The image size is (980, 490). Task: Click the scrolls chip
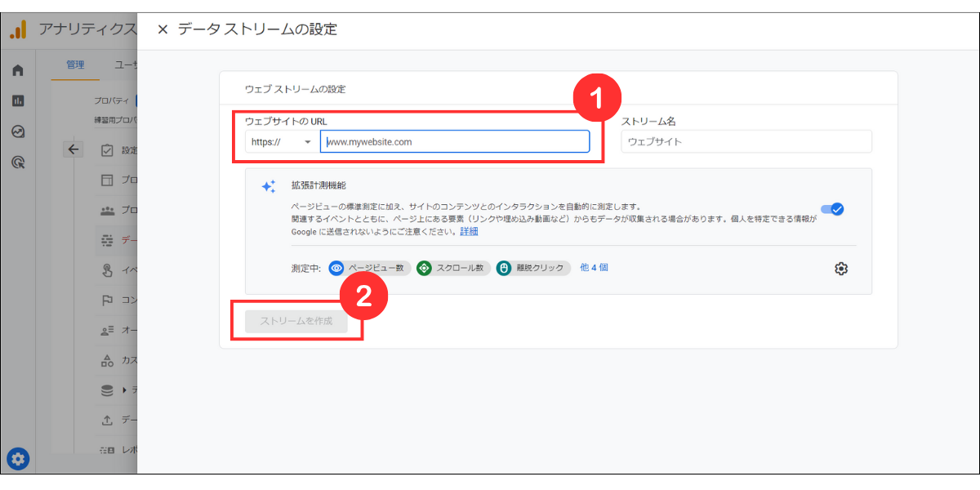click(x=453, y=268)
